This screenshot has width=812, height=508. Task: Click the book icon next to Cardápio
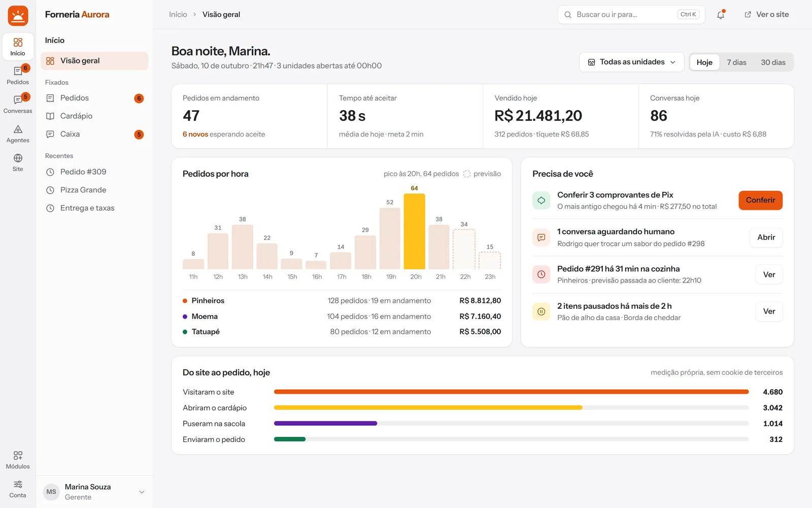click(x=50, y=116)
